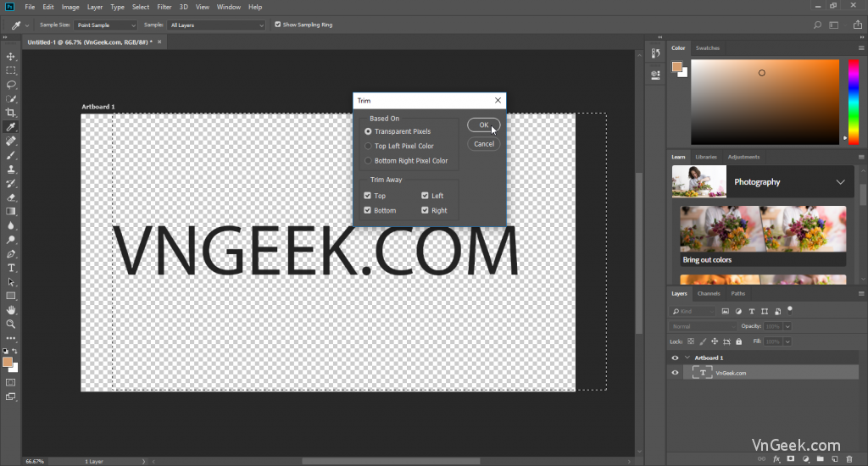The height and width of the screenshot is (466, 868).
Task: Uncheck Left in Trim Away
Action: pyautogui.click(x=425, y=196)
